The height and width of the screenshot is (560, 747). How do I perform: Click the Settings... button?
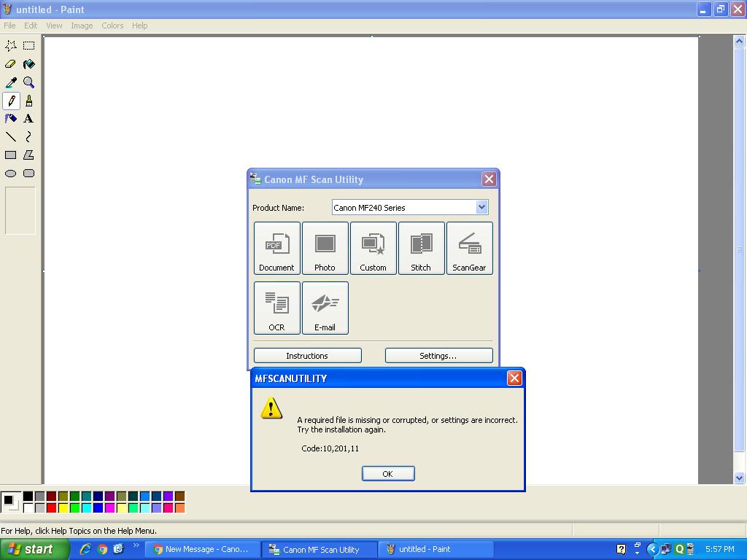438,356
